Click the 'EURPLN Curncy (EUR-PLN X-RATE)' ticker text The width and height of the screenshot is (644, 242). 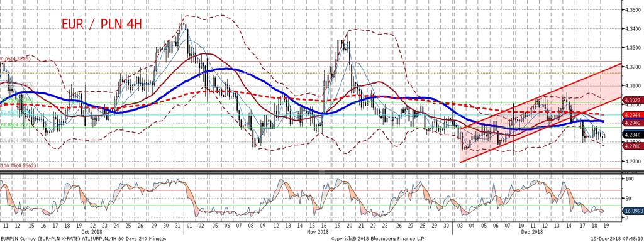[x=40, y=238]
